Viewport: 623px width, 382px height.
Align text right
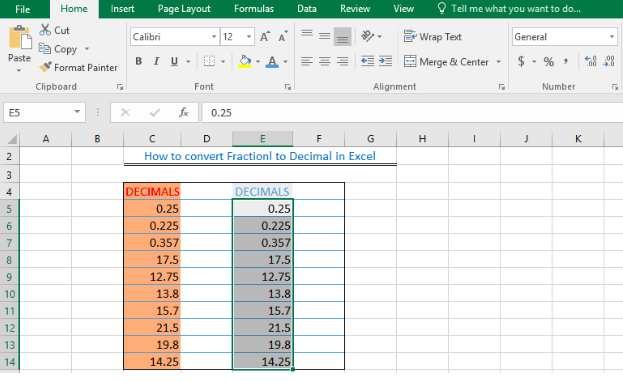[342, 61]
